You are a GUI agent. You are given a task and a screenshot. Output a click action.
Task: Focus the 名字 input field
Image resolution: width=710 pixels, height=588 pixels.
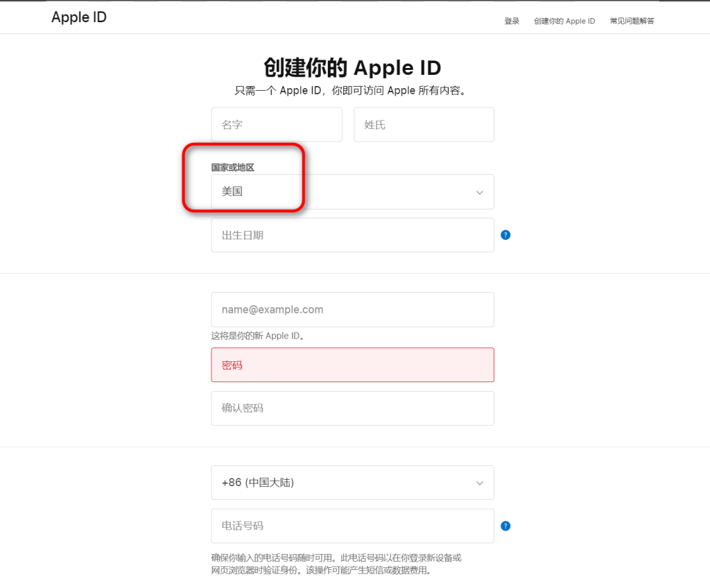click(x=277, y=125)
